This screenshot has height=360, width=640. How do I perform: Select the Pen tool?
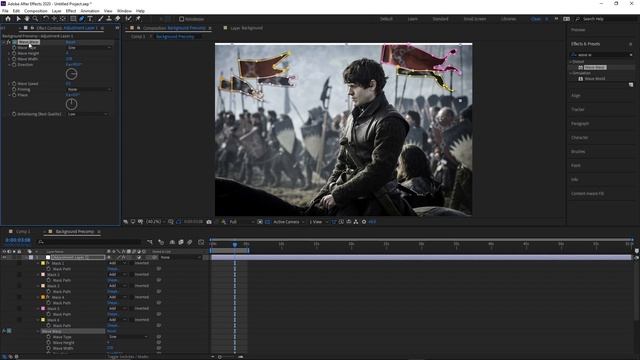click(x=82, y=19)
